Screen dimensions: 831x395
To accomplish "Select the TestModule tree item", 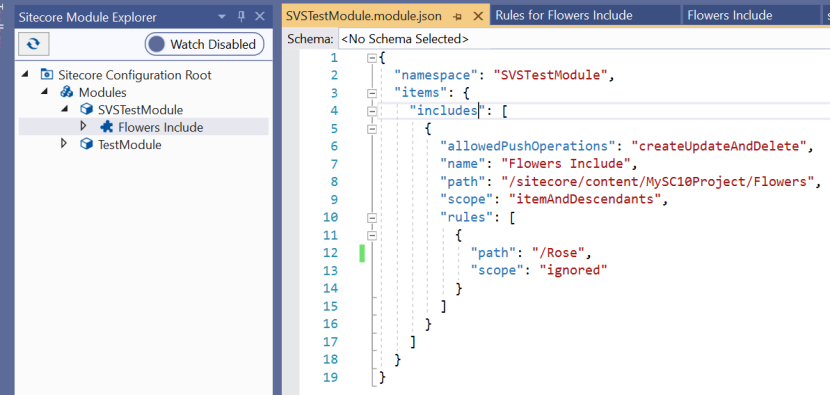I will pos(130,144).
